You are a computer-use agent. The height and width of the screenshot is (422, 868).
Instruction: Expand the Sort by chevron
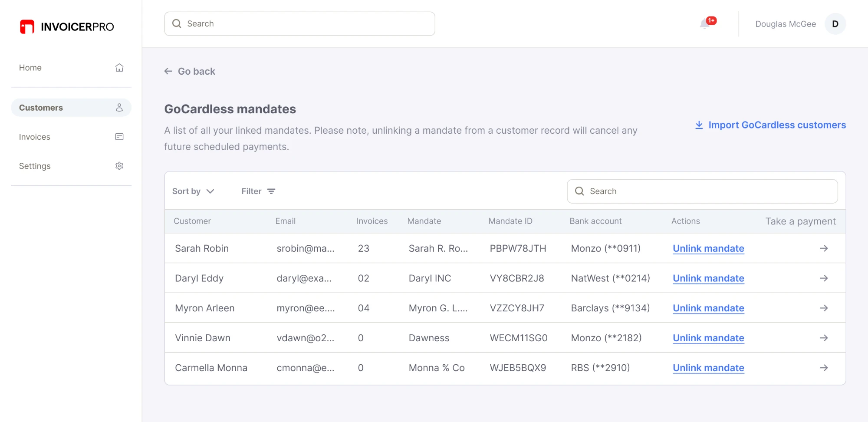point(210,191)
